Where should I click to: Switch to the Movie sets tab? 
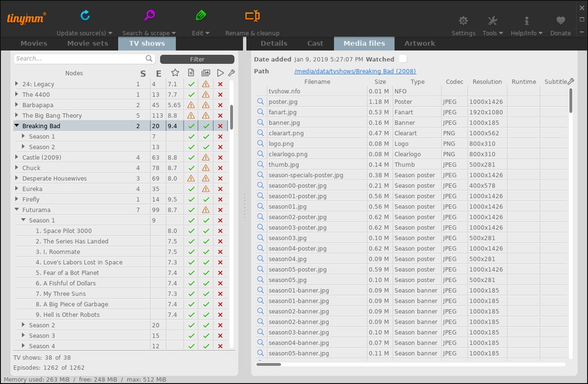[88, 44]
